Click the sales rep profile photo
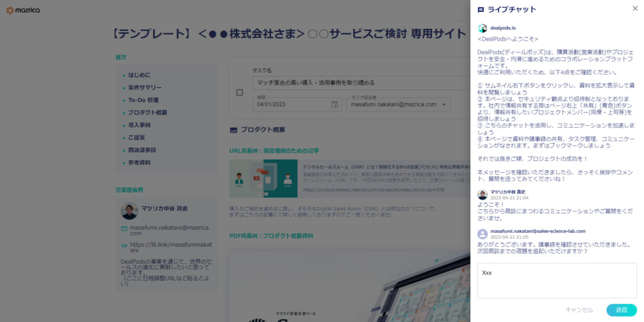This screenshot has width=644, height=322. pos(130,211)
